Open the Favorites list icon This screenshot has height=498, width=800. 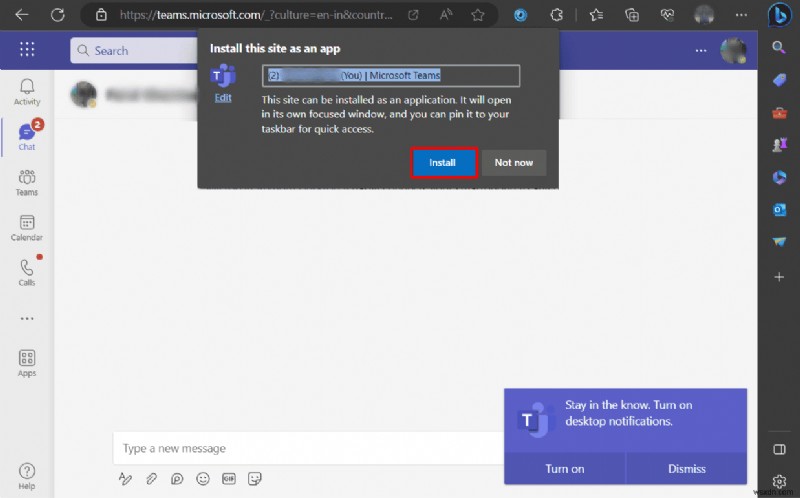(x=596, y=15)
